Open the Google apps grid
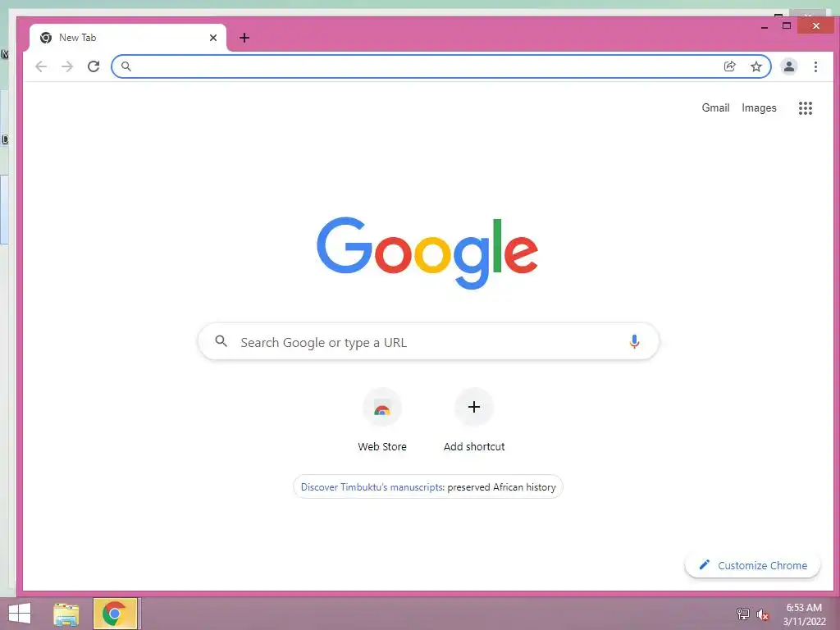 (x=806, y=108)
